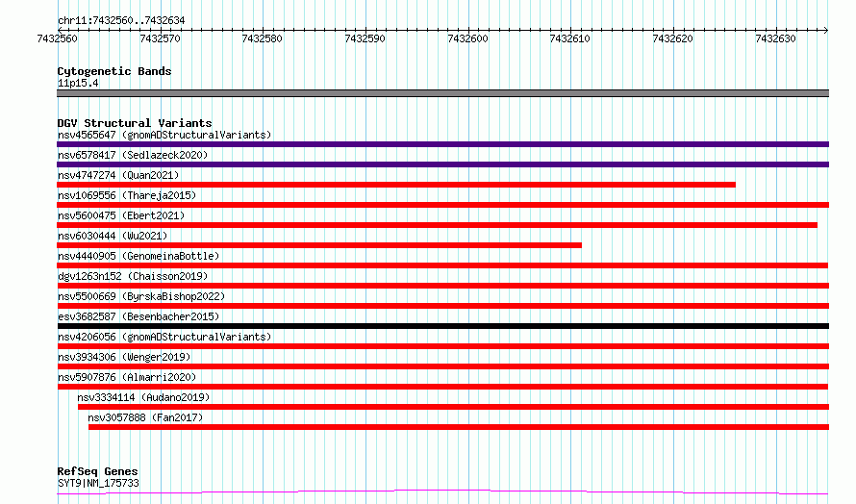Open dgv1263n152 (Chaisson2019) label

click(133, 276)
